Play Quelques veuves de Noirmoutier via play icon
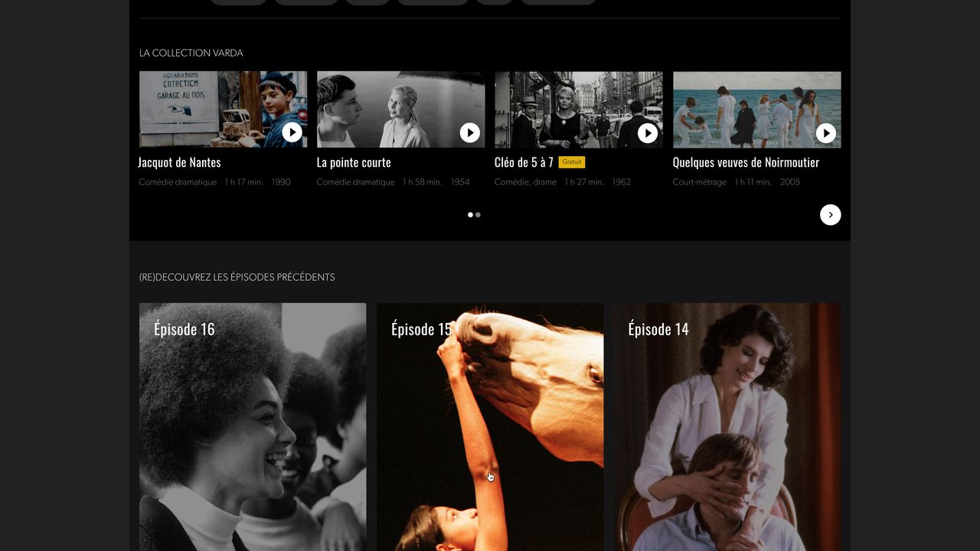Viewport: 980px width, 551px height. (x=825, y=133)
